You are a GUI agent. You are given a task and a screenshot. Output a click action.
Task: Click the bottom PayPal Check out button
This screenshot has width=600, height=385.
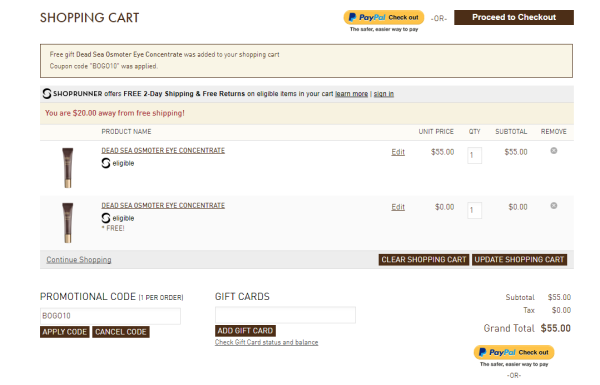coord(514,352)
